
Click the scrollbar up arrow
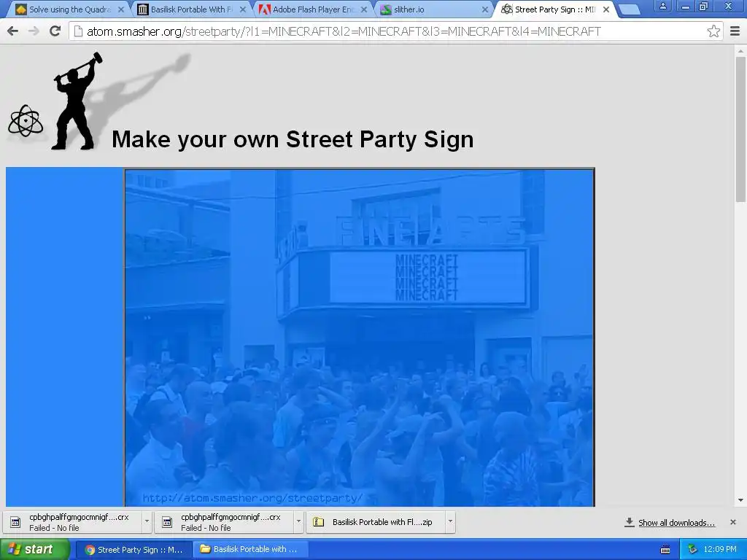(x=740, y=50)
